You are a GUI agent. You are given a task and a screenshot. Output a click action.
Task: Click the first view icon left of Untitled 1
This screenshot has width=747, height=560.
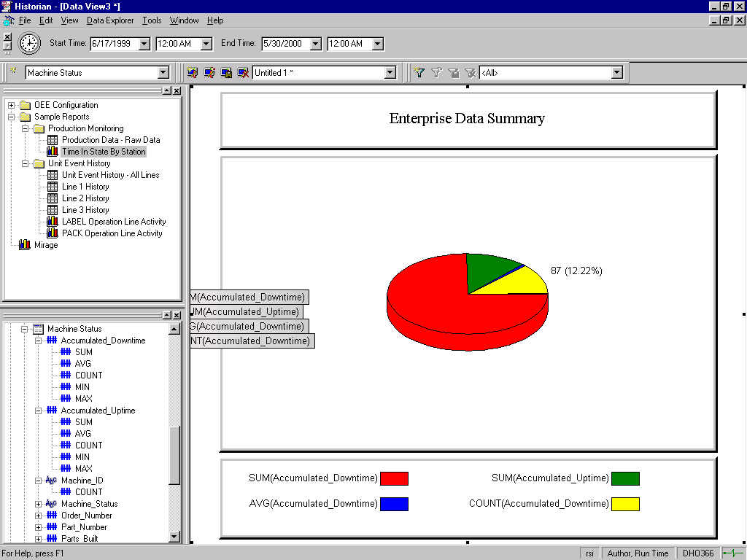(193, 73)
